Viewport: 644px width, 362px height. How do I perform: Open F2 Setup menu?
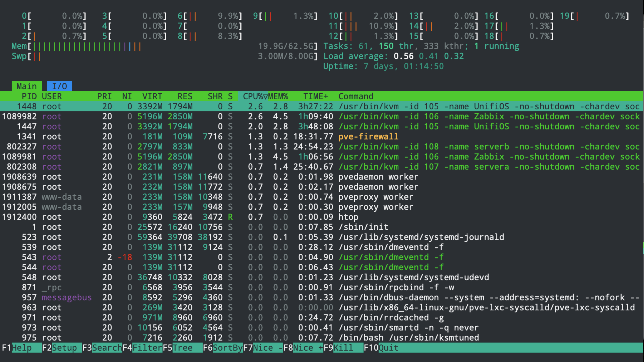tap(62, 348)
